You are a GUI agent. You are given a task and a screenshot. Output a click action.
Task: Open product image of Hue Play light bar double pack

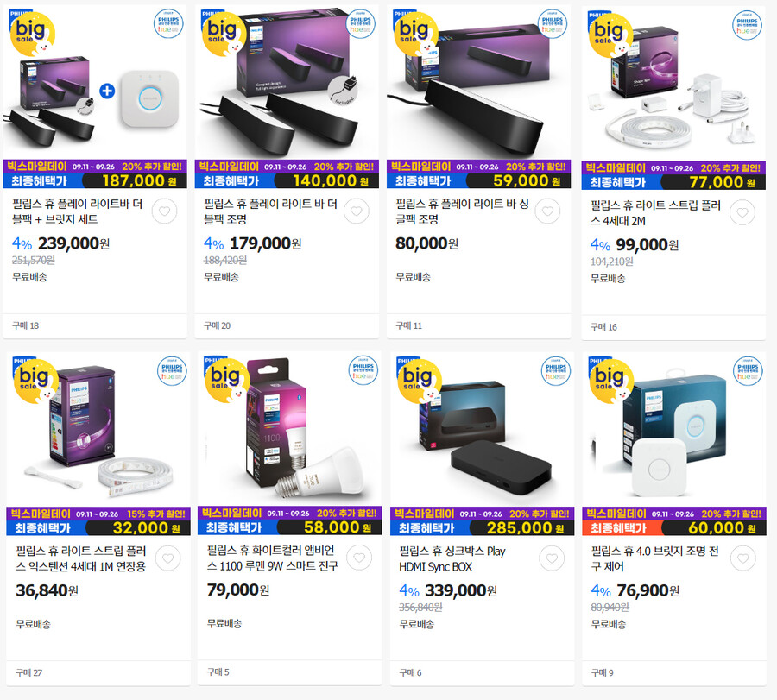click(287, 82)
